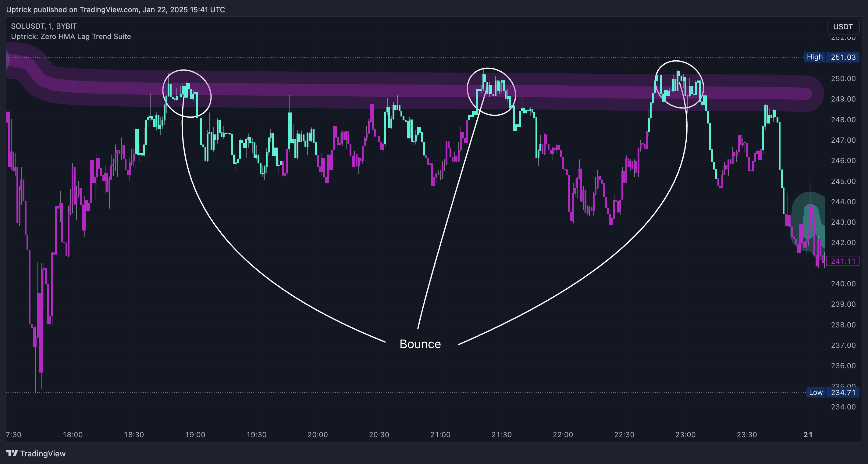Click the 19:30 time axis label
868x464 pixels.
click(256, 435)
